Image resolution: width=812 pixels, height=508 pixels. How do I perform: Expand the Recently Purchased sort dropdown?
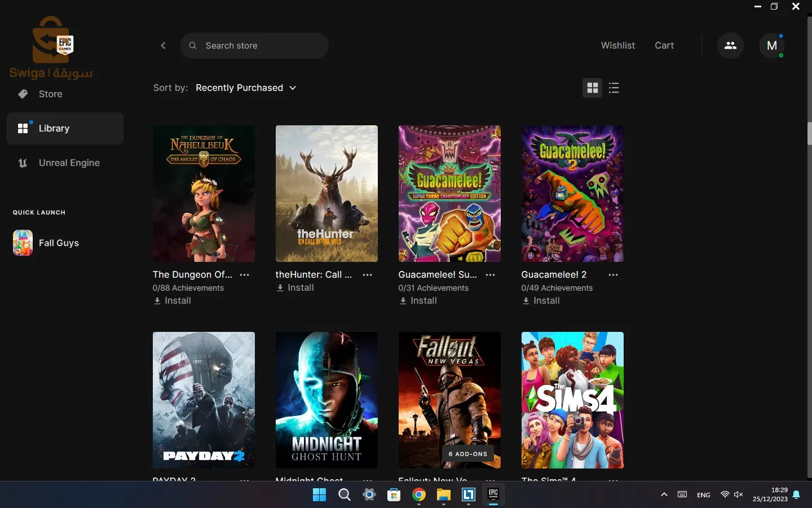246,88
